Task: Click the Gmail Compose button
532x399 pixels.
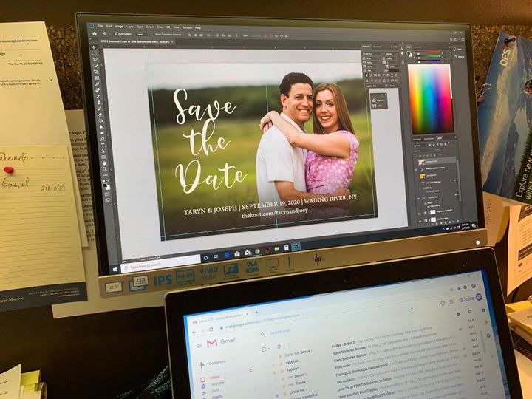Action: coord(213,364)
